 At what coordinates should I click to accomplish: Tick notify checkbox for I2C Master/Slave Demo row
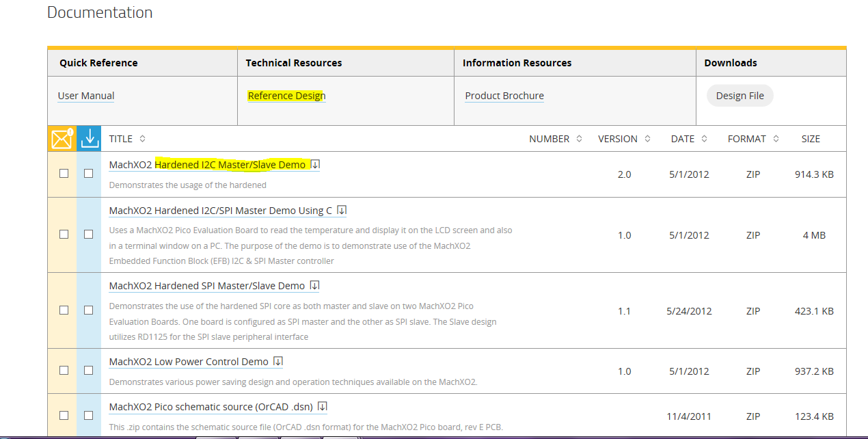coord(64,174)
